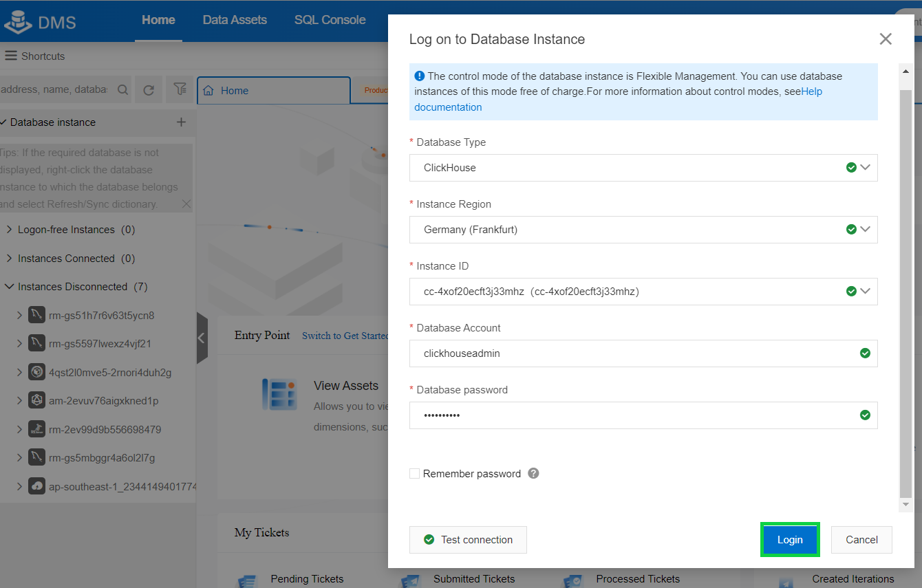Image resolution: width=922 pixels, height=588 pixels.
Task: Collapse Instances Disconnected group
Action: pos(10,287)
